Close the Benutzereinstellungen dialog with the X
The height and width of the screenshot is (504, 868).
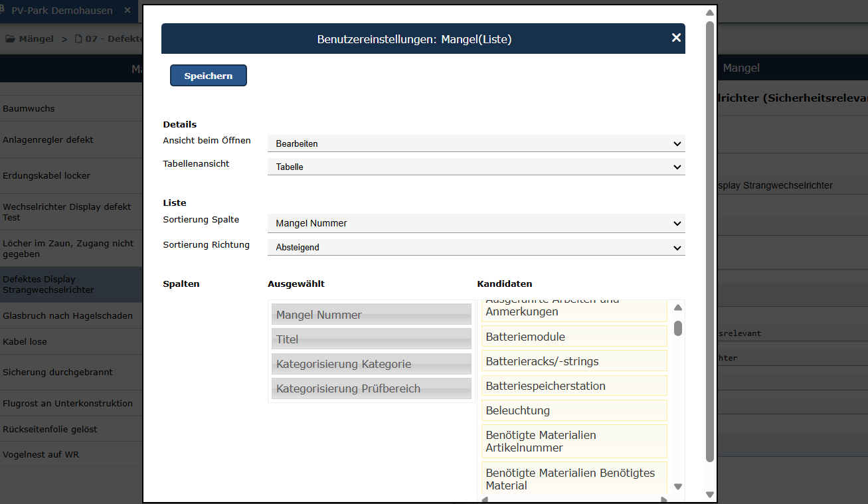[x=676, y=38]
